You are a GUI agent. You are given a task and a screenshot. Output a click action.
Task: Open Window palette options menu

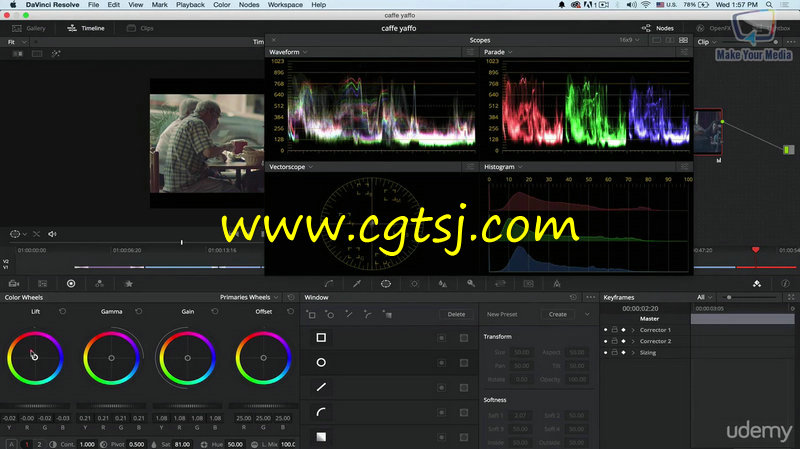click(x=590, y=297)
